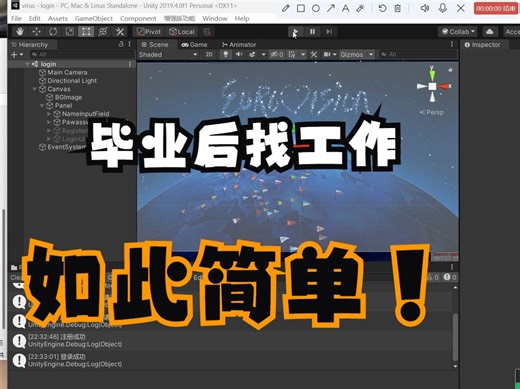Toggle microphone recording icon
The image size is (520, 389).
443,8
